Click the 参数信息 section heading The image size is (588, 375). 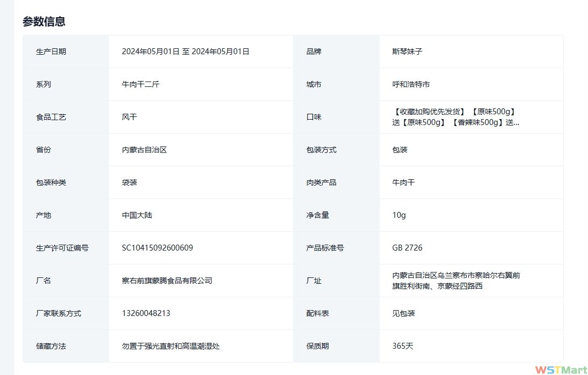click(44, 21)
